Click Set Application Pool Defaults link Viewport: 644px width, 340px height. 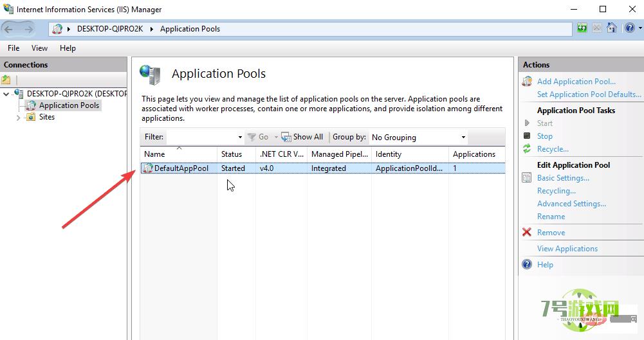click(x=589, y=94)
